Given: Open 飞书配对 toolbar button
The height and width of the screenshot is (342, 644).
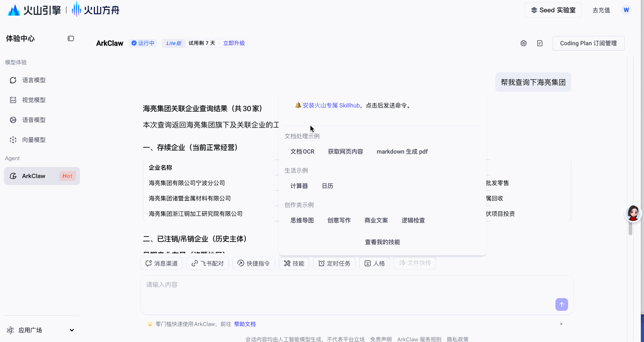Looking at the screenshot, I should click(207, 263).
